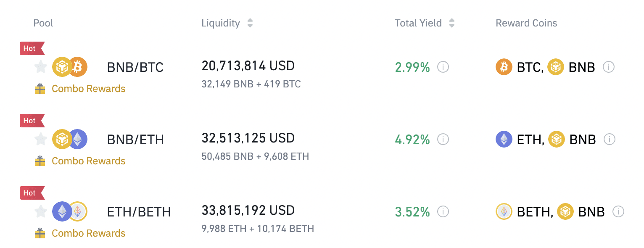Click the ETH/BETH coin pair icon
644x248 pixels.
click(70, 211)
